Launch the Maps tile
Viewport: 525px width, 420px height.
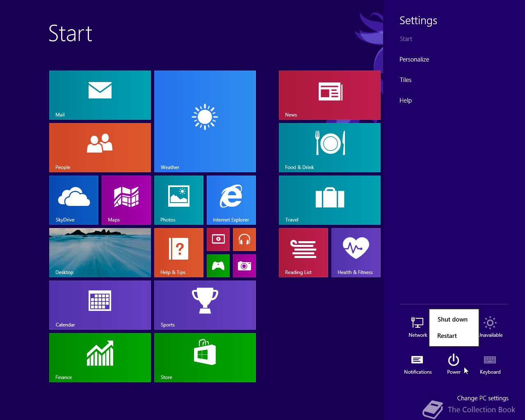coord(126,200)
